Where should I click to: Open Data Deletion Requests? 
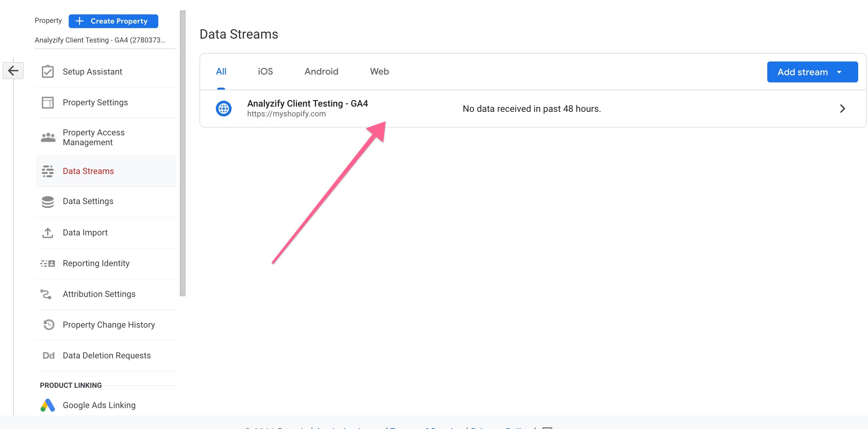pyautogui.click(x=106, y=355)
